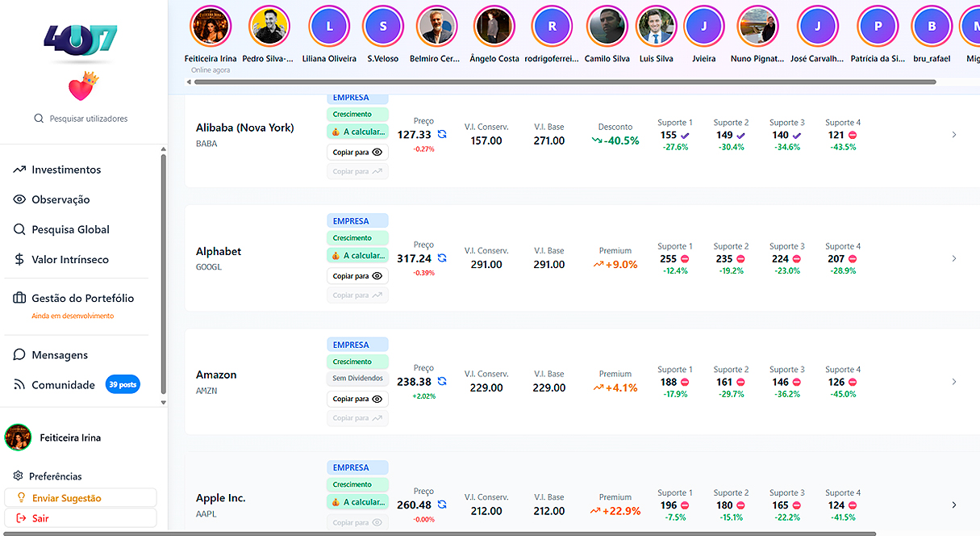Open Apple Inc. details via the right chevron

[953, 505]
